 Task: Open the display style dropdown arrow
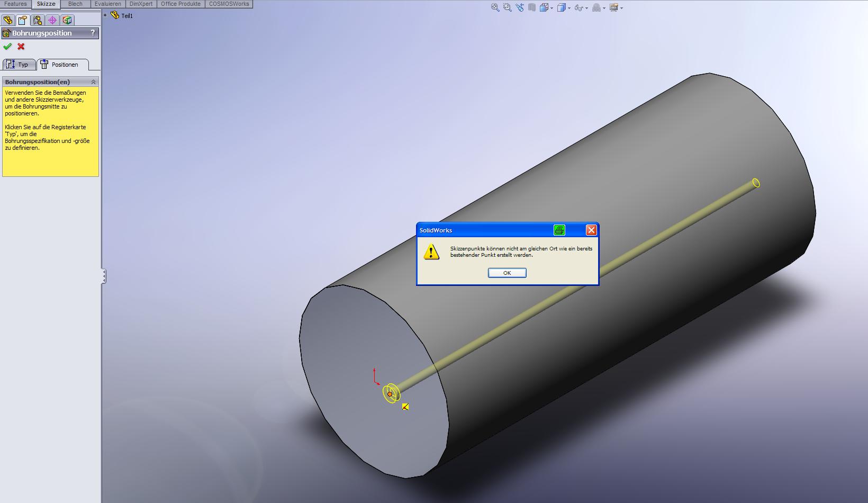click(x=569, y=8)
